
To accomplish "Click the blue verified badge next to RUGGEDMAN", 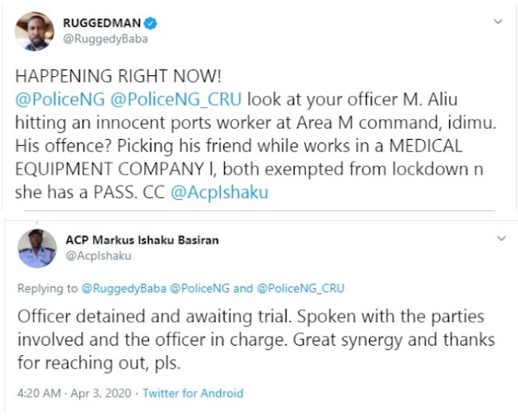I will coord(151,23).
